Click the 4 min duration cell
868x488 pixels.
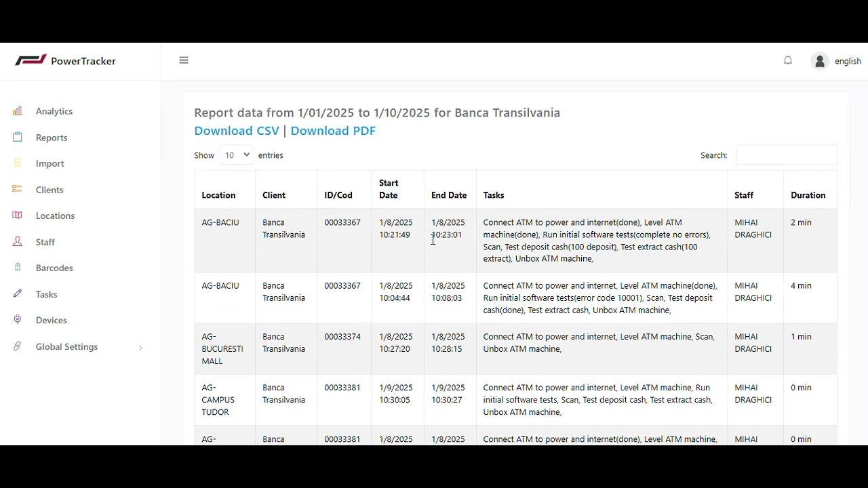[x=810, y=298]
